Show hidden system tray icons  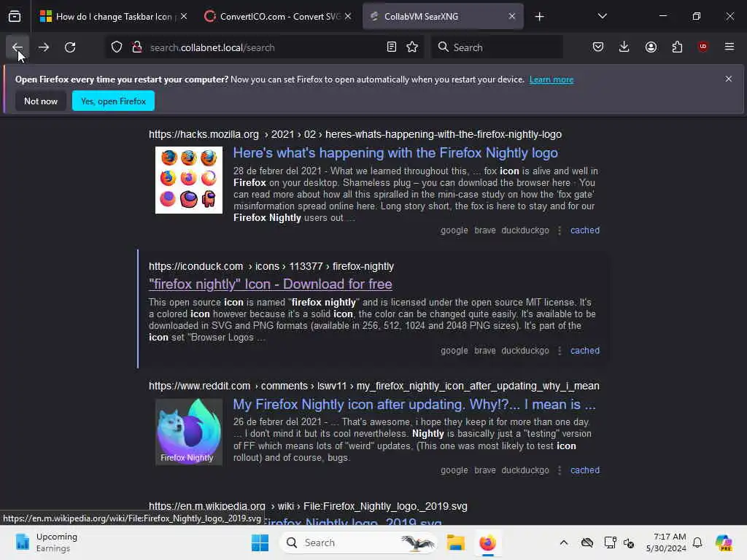pos(564,542)
